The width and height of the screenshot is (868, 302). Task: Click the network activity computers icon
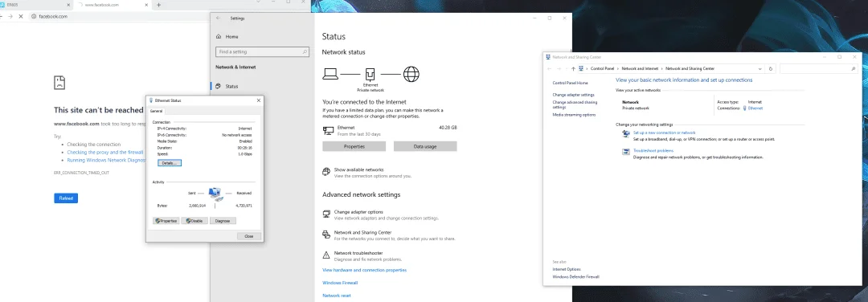pyautogui.click(x=215, y=194)
